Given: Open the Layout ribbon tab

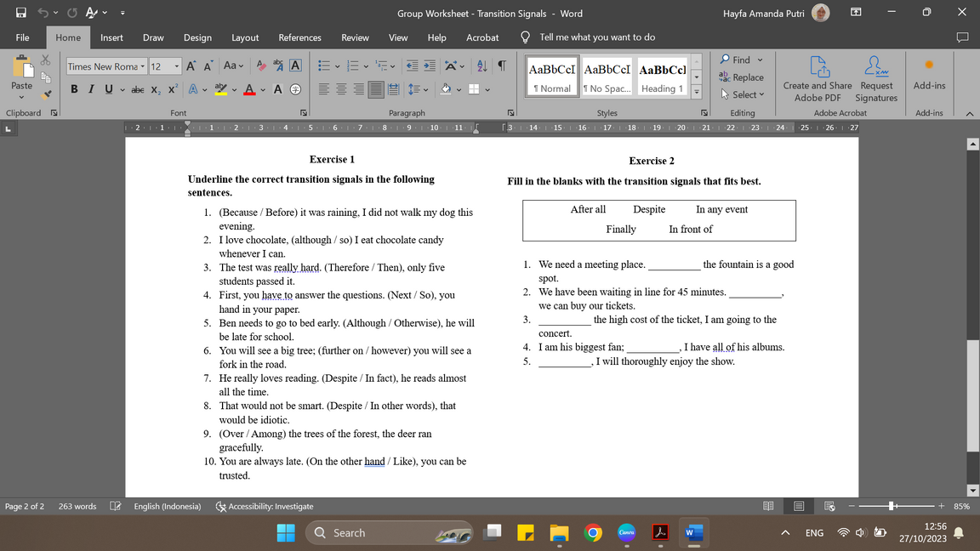Looking at the screenshot, I should [245, 37].
